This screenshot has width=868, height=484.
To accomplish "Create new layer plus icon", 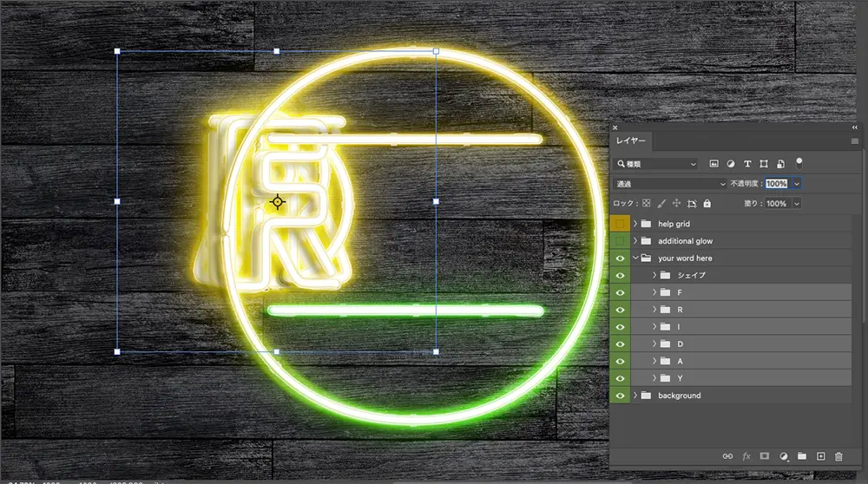I will (x=820, y=456).
